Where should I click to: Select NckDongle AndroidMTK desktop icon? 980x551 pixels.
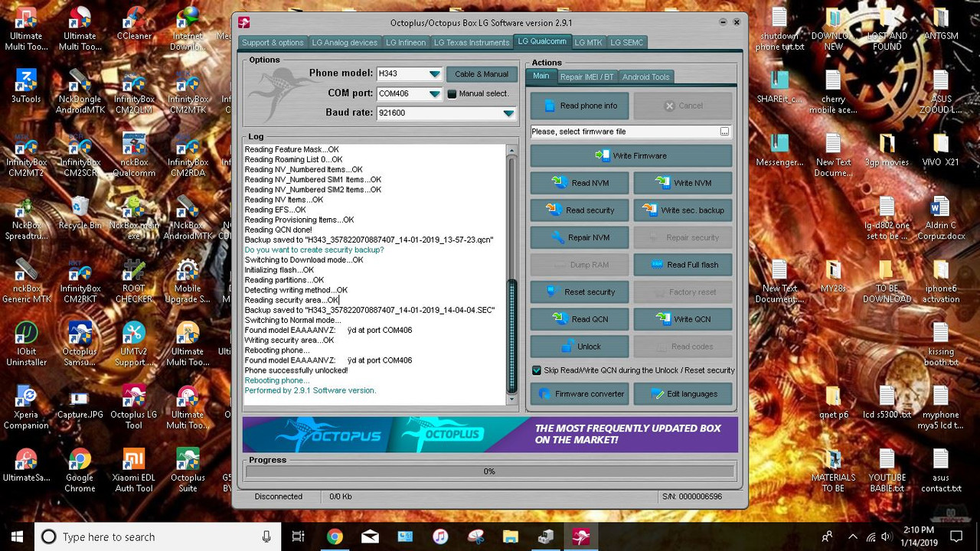pyautogui.click(x=80, y=93)
